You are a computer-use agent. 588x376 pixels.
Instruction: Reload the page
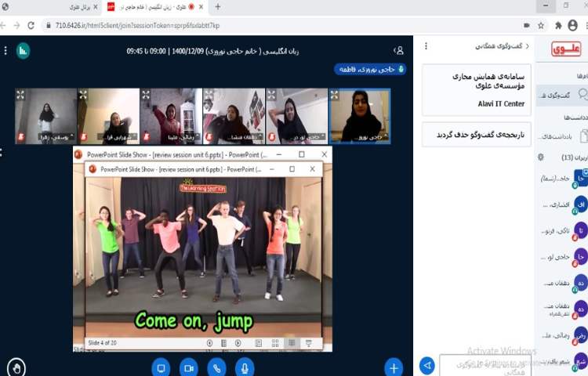[x=31, y=26]
